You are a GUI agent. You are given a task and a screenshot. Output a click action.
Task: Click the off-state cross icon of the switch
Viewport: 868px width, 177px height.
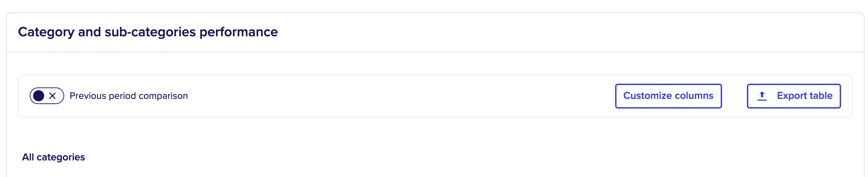(x=52, y=96)
